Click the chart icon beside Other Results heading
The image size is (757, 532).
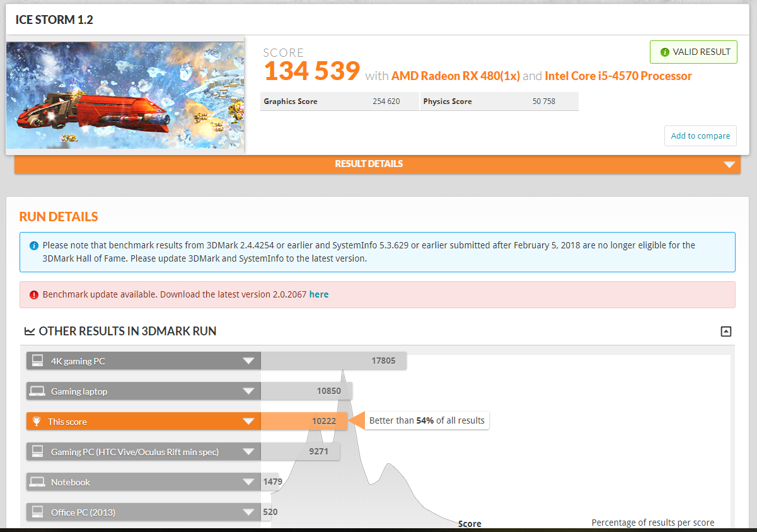pos(30,331)
